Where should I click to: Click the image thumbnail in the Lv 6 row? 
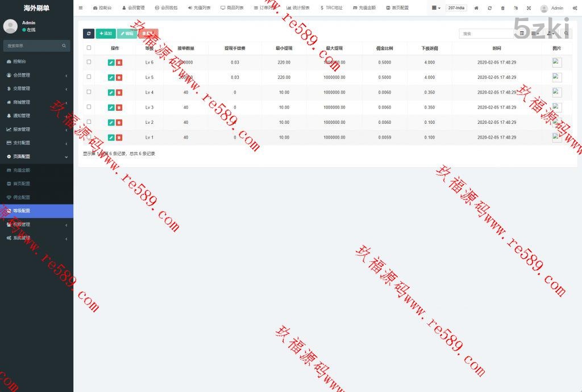557,62
